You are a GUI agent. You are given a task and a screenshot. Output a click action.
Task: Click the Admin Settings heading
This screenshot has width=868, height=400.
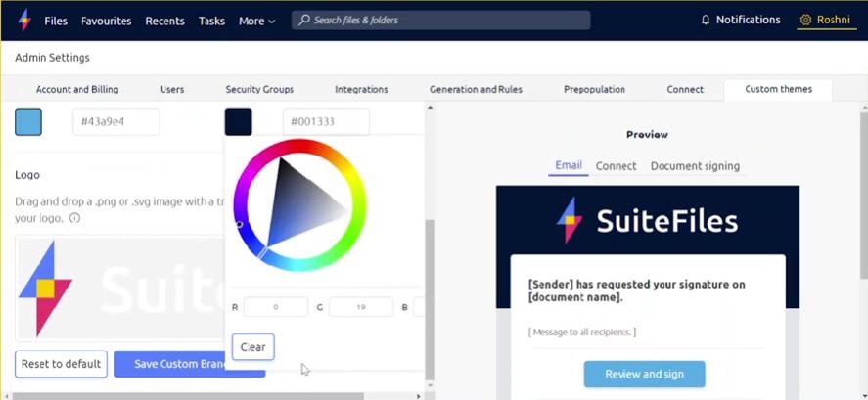[52, 58]
